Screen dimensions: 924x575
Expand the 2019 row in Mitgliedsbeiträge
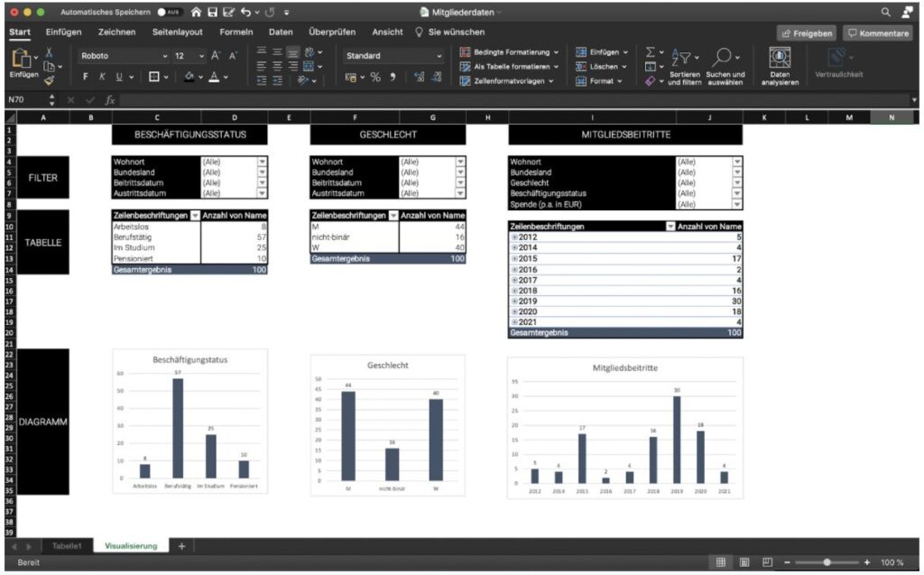click(x=516, y=301)
